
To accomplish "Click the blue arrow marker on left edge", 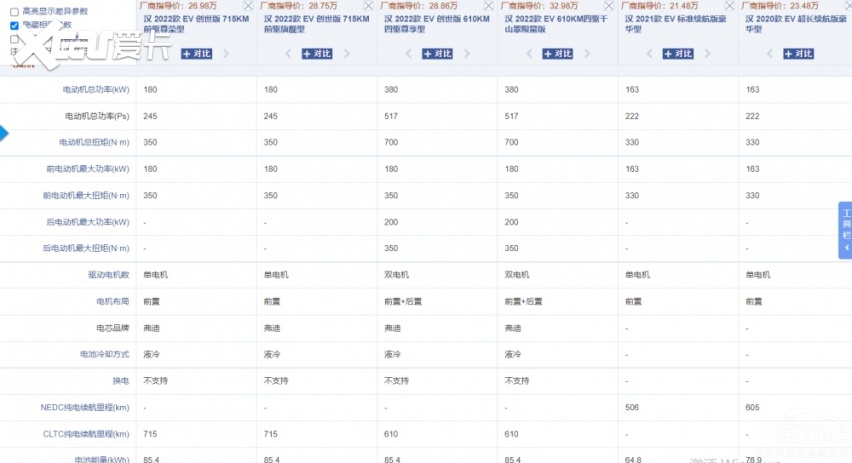I will click(5, 133).
